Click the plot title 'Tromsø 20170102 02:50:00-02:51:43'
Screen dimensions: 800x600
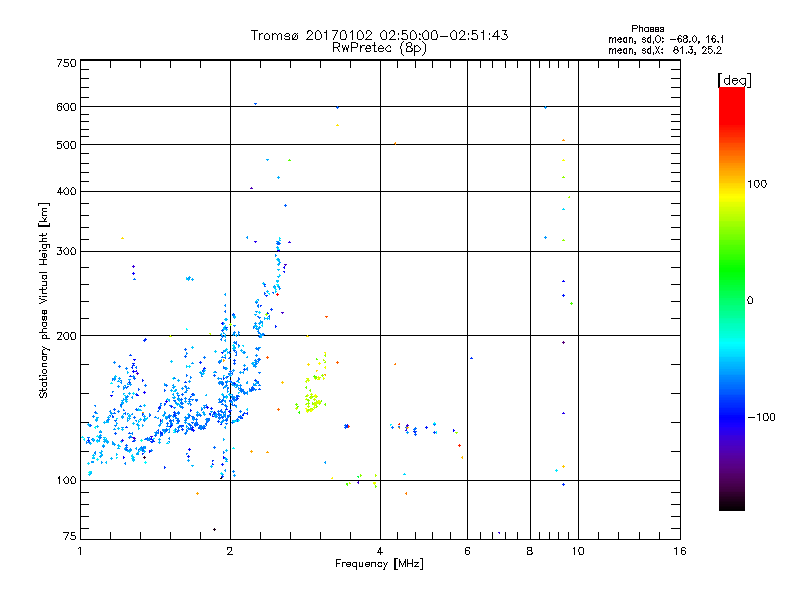click(379, 35)
